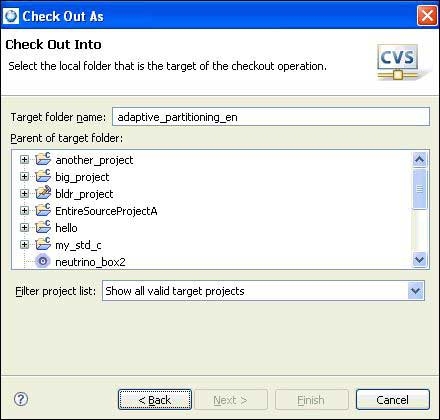440x420 pixels.
Task: Expand the EntireSourceProjectA tree node
Action: [24, 210]
